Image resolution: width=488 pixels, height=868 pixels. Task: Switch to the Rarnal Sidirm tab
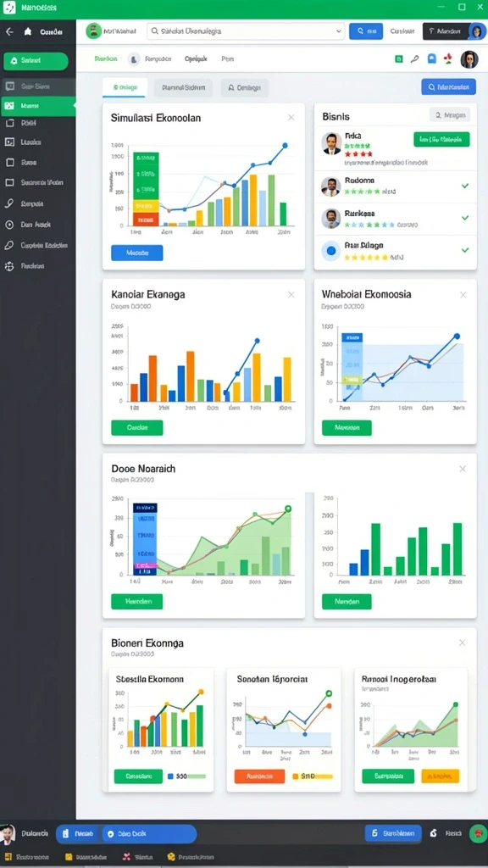183,87
